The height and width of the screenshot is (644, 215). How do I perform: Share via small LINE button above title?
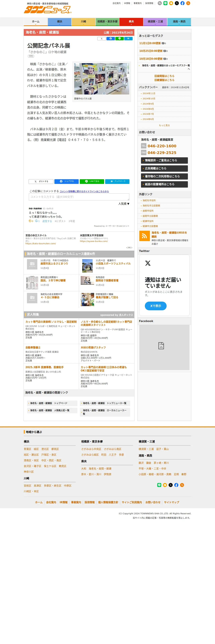(x=119, y=38)
